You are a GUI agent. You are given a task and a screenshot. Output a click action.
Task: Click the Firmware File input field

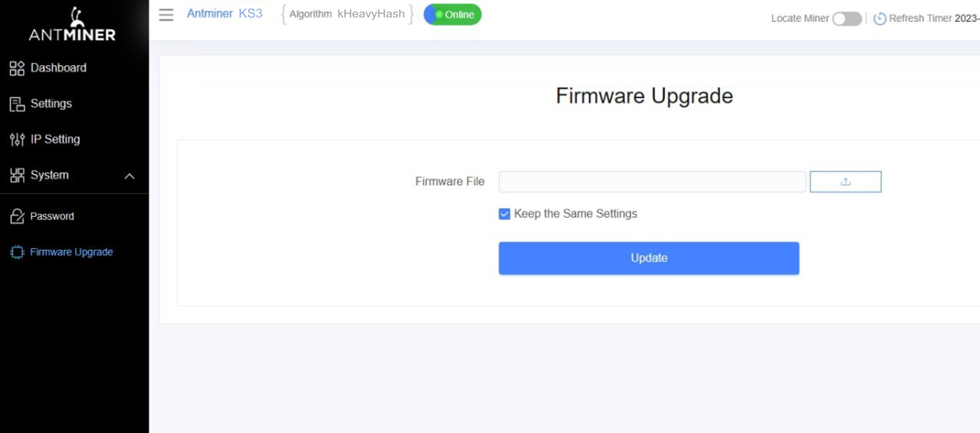pyautogui.click(x=652, y=182)
